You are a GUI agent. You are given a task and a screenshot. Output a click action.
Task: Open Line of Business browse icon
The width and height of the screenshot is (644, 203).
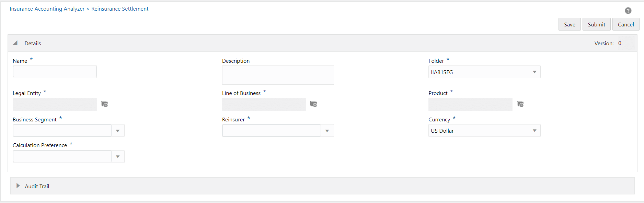point(313,104)
